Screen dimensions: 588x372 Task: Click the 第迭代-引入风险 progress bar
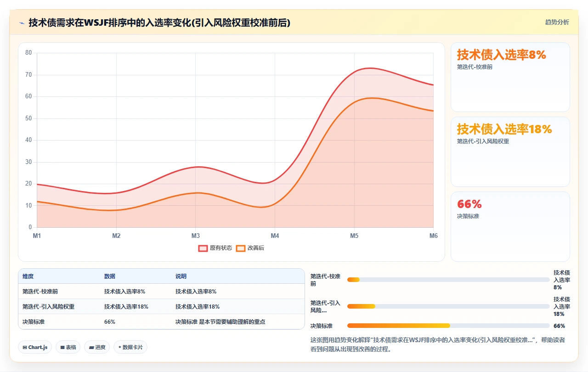[x=448, y=306]
